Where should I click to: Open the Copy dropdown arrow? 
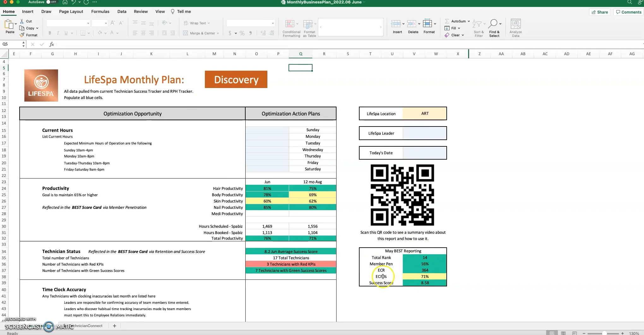[37, 28]
